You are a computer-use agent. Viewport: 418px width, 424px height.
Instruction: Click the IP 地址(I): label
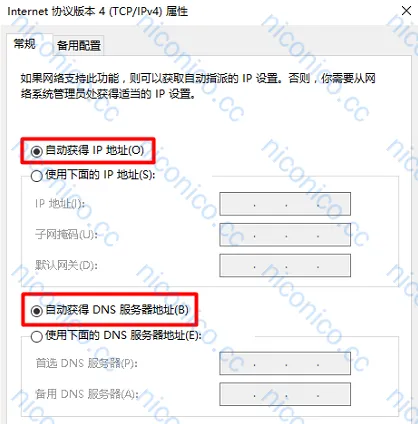coord(60,203)
